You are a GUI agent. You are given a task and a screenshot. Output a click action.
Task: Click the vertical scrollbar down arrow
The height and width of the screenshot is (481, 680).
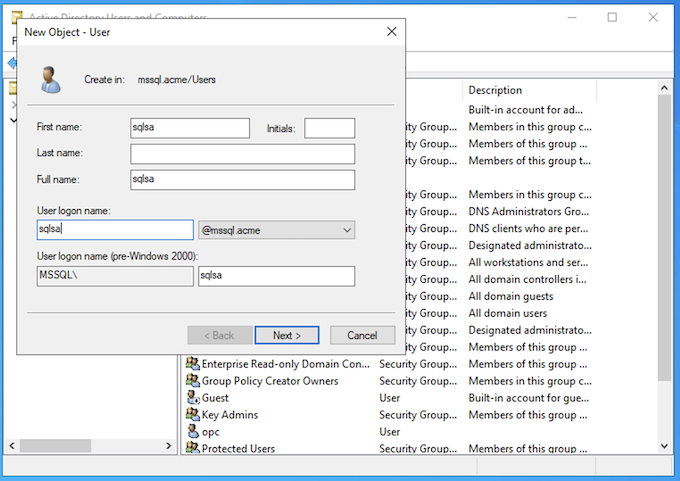click(664, 446)
